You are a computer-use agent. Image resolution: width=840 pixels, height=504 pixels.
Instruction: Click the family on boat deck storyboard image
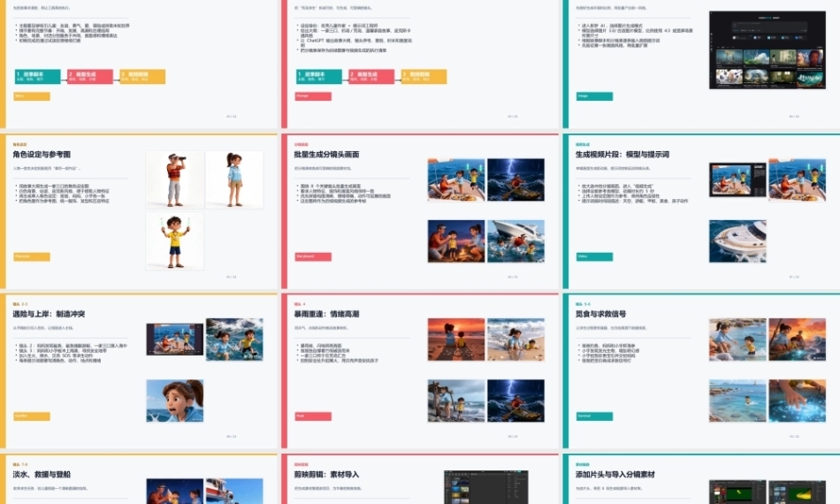coord(456,180)
